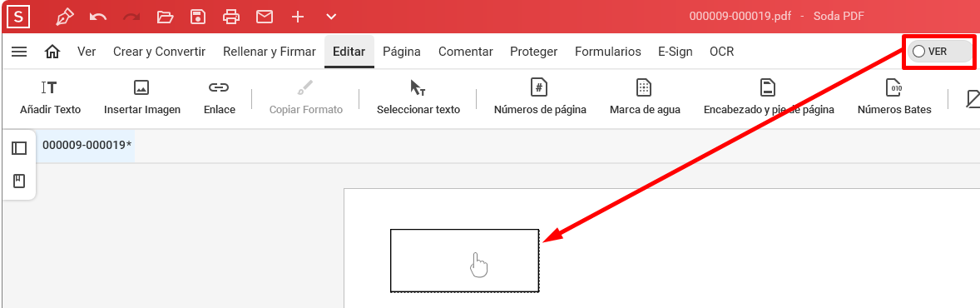Click Números Bates button
Image resolution: width=980 pixels, height=308 pixels.
pyautogui.click(x=894, y=97)
